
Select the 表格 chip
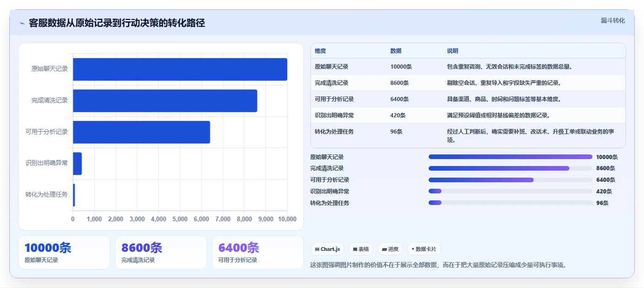coord(361,249)
